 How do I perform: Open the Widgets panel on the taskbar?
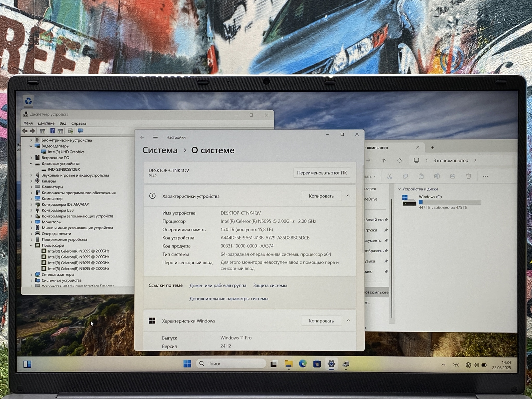pos(27,364)
